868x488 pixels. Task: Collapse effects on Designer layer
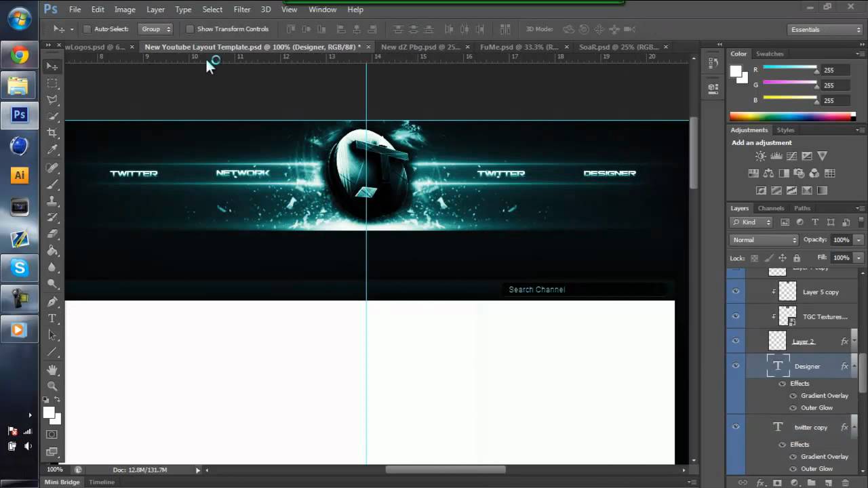coord(853,366)
